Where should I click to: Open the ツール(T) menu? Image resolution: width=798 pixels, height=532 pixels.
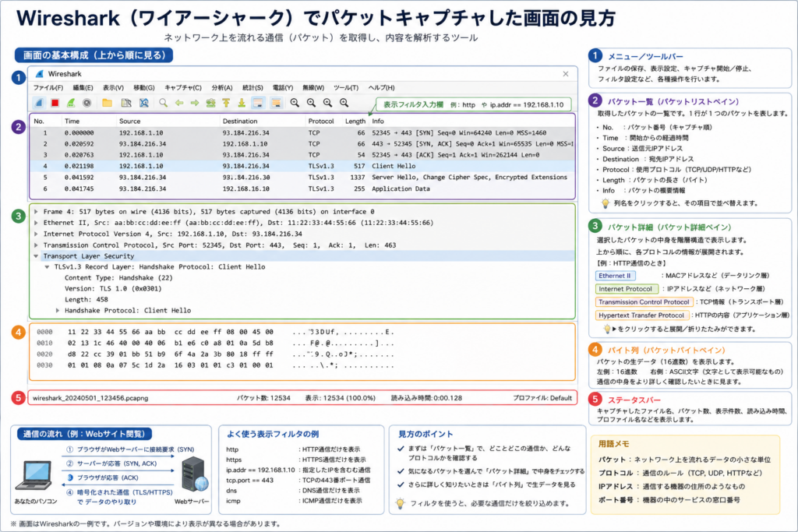pos(346,87)
